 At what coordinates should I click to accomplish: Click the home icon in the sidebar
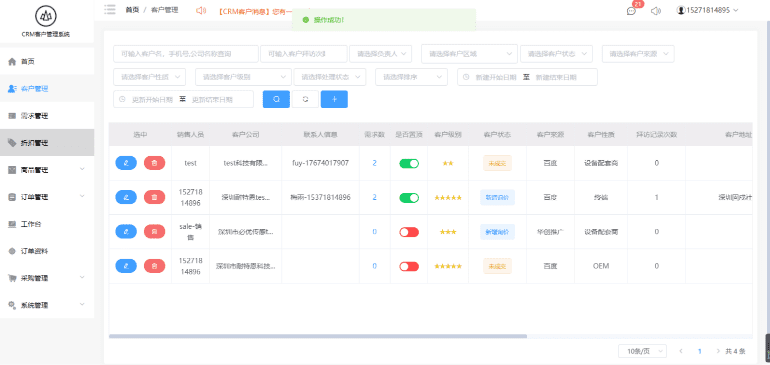[x=12, y=61]
